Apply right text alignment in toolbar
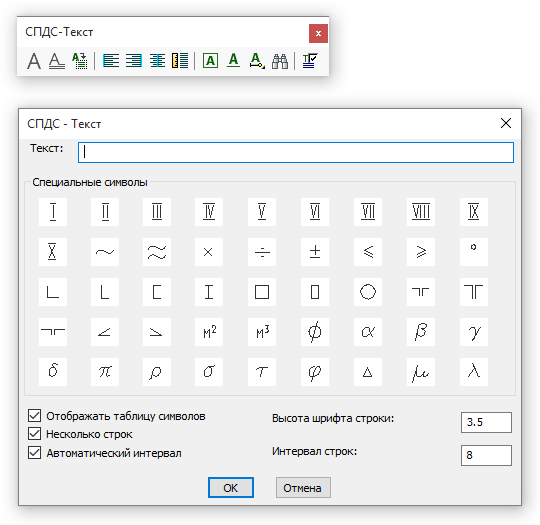The width and height of the screenshot is (540, 525). (x=134, y=61)
